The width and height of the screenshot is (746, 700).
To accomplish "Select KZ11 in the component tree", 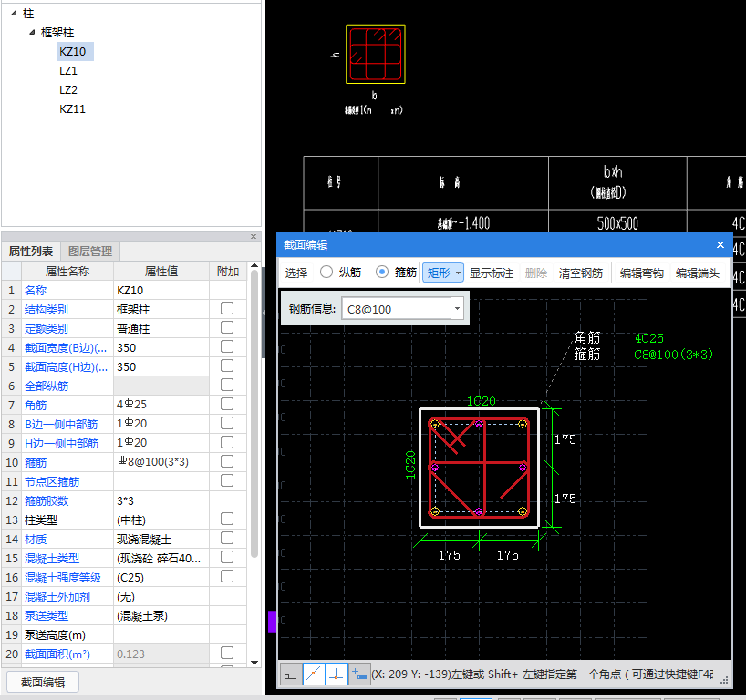I will click(72, 109).
